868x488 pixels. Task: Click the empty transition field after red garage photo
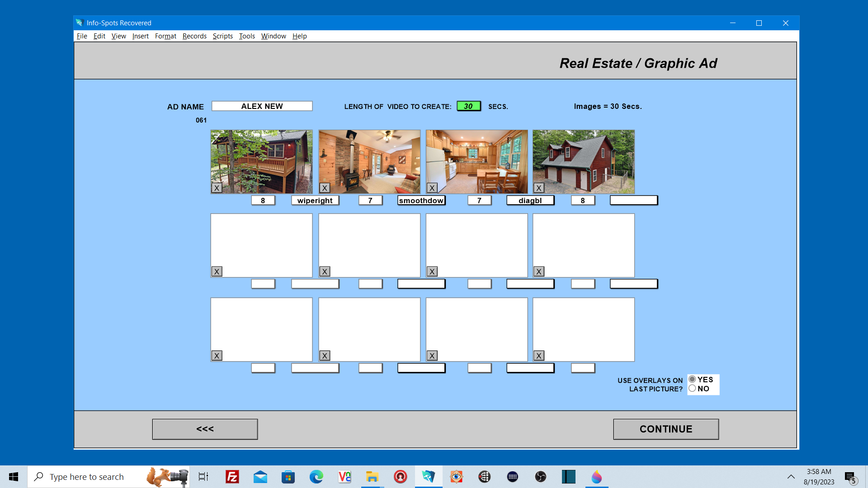(x=634, y=200)
